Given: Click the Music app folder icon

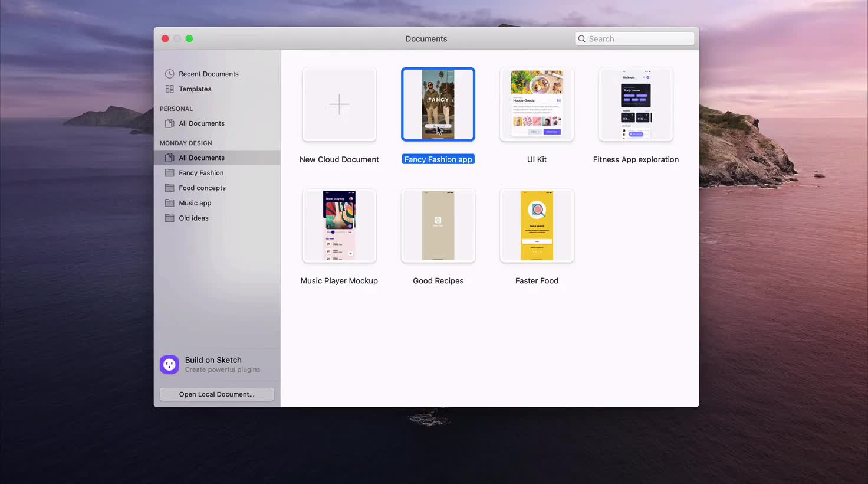Looking at the screenshot, I should [170, 203].
